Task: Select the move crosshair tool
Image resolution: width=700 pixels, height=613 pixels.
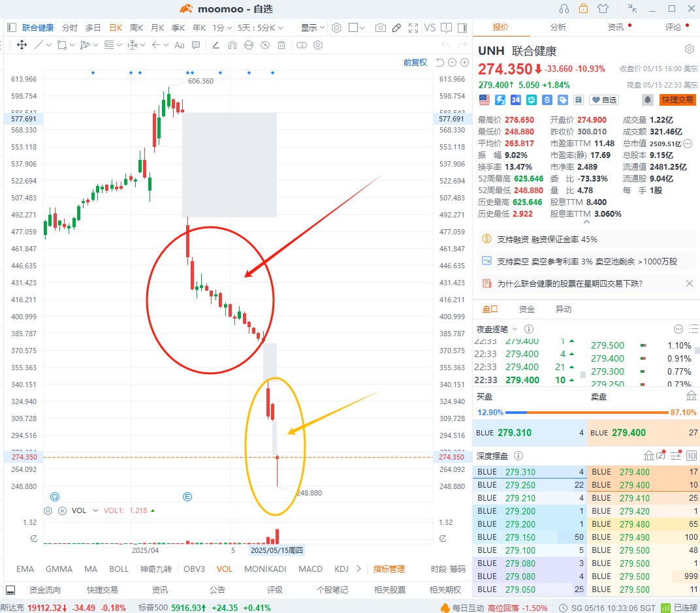Action: tap(22, 44)
